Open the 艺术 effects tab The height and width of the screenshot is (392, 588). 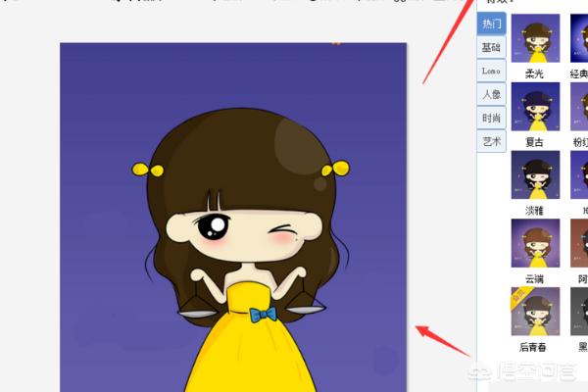pyautogui.click(x=492, y=141)
